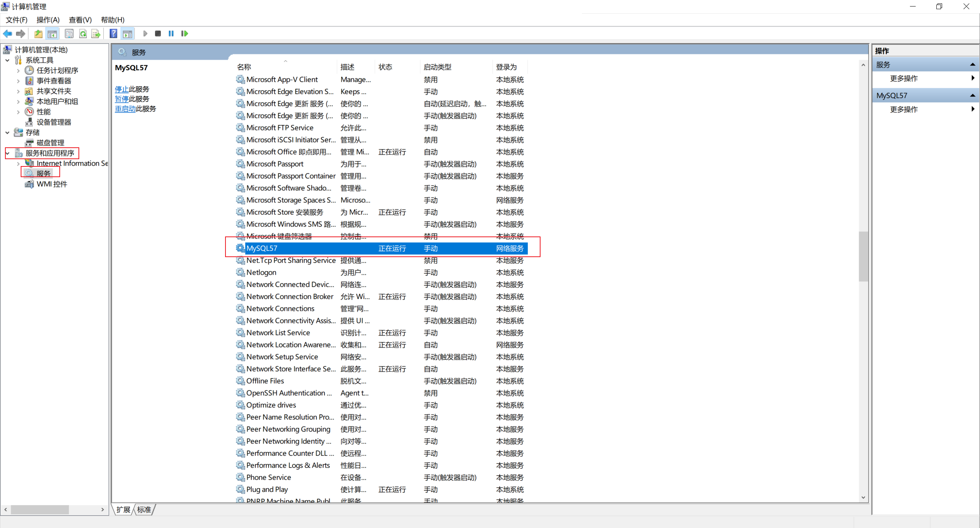
Task: Collapse the 系统工具 tree node
Action: [7, 60]
